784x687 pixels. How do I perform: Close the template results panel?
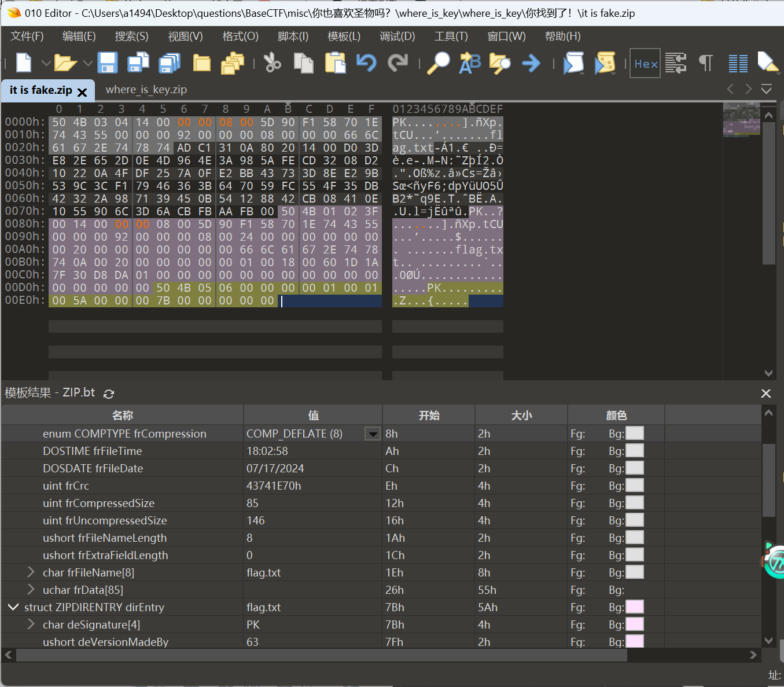click(x=766, y=394)
